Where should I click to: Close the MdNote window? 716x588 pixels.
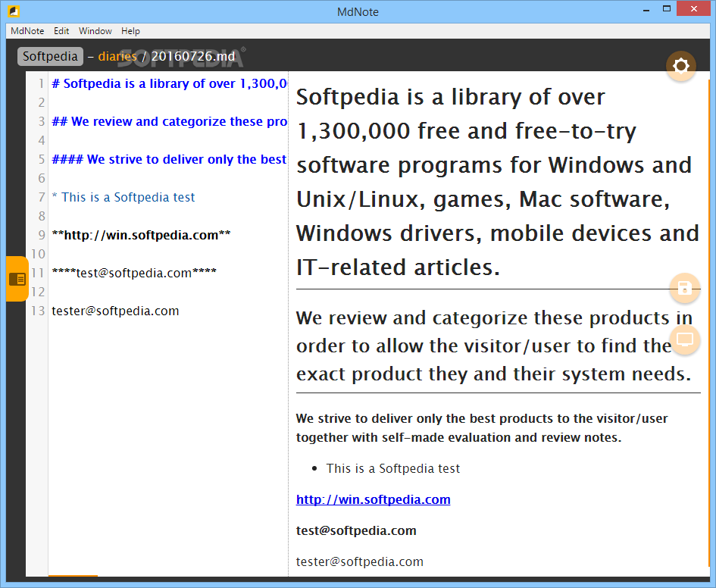pos(693,8)
